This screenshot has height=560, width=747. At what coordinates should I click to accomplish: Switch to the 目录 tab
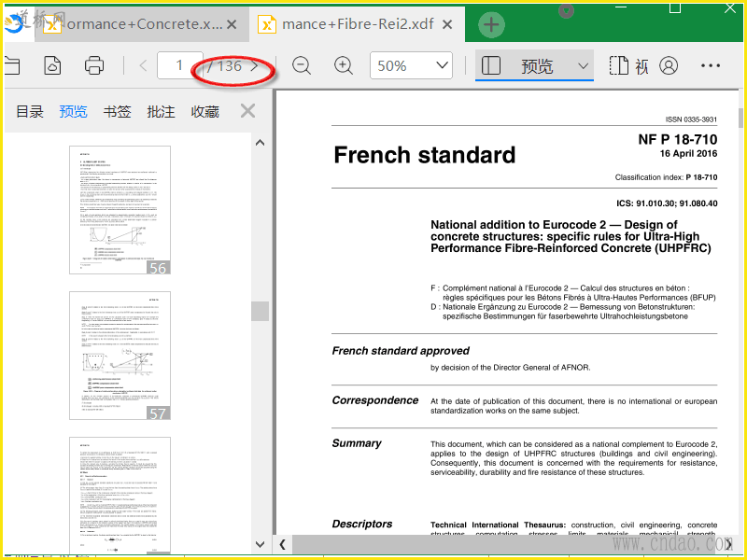point(30,111)
